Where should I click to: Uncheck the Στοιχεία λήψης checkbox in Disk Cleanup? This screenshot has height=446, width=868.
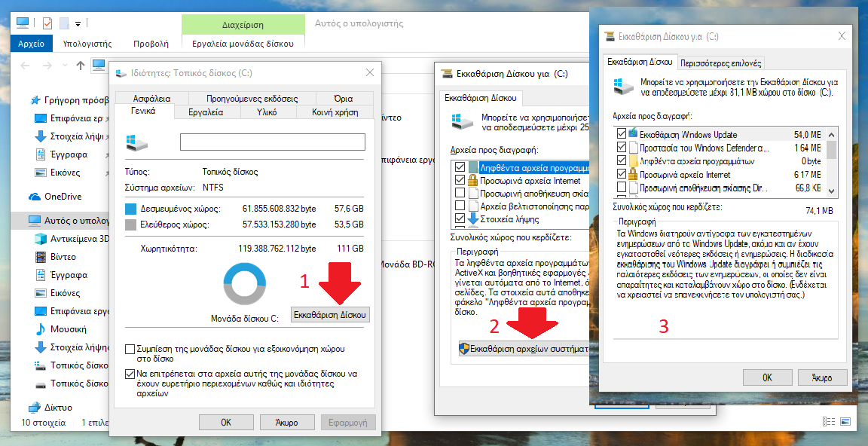click(460, 219)
